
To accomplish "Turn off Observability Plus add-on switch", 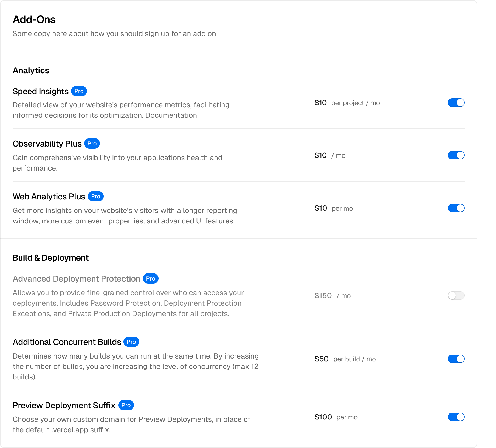I will click(x=456, y=155).
